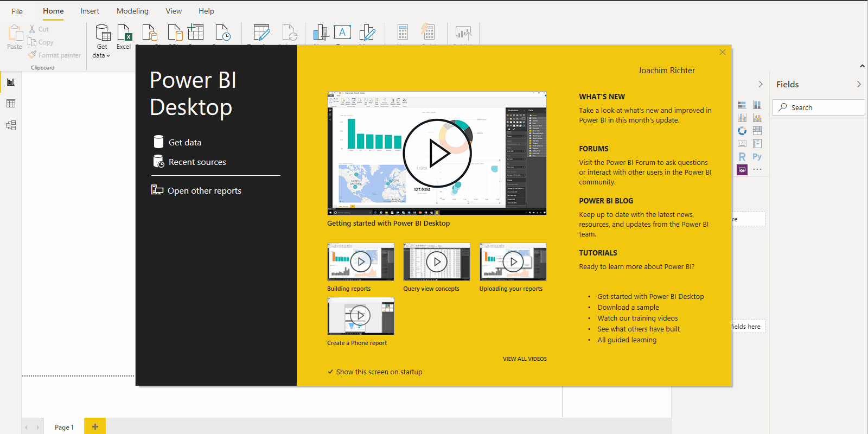This screenshot has height=434, width=868.
Task: Switch to the Insert ribbon tab
Action: click(x=90, y=11)
